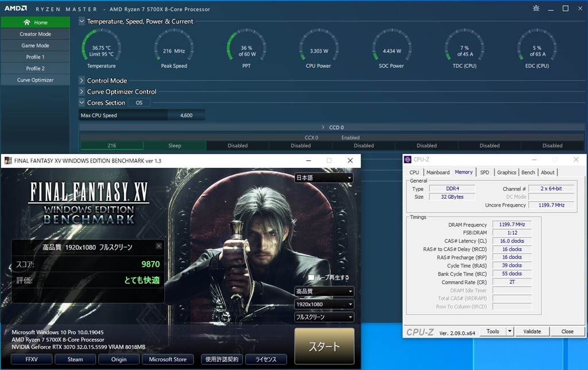The image size is (588, 370).
Task: Switch to CPU tab in CPU-Z
Action: [415, 172]
